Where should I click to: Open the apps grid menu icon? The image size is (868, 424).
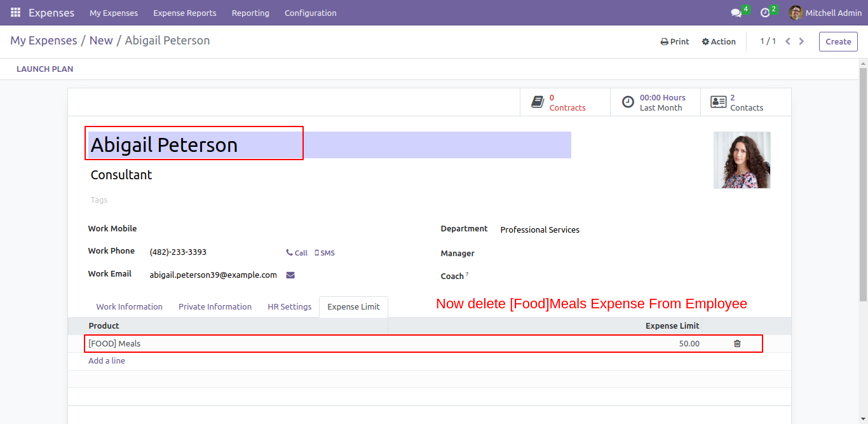tap(15, 13)
